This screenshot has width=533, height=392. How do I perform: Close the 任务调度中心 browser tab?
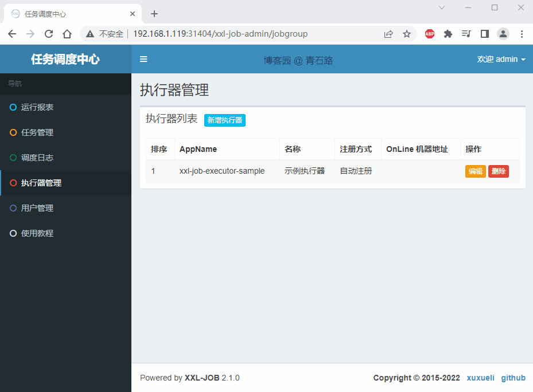(x=133, y=14)
